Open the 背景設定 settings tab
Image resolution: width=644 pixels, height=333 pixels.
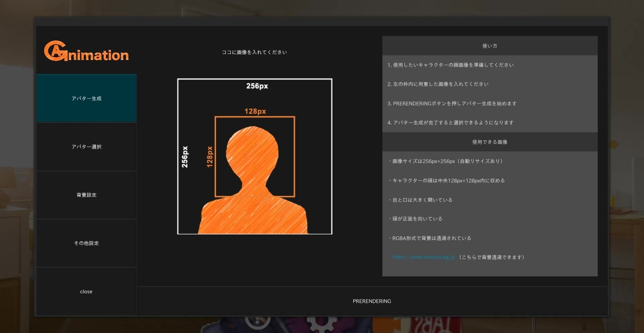pyautogui.click(x=87, y=195)
